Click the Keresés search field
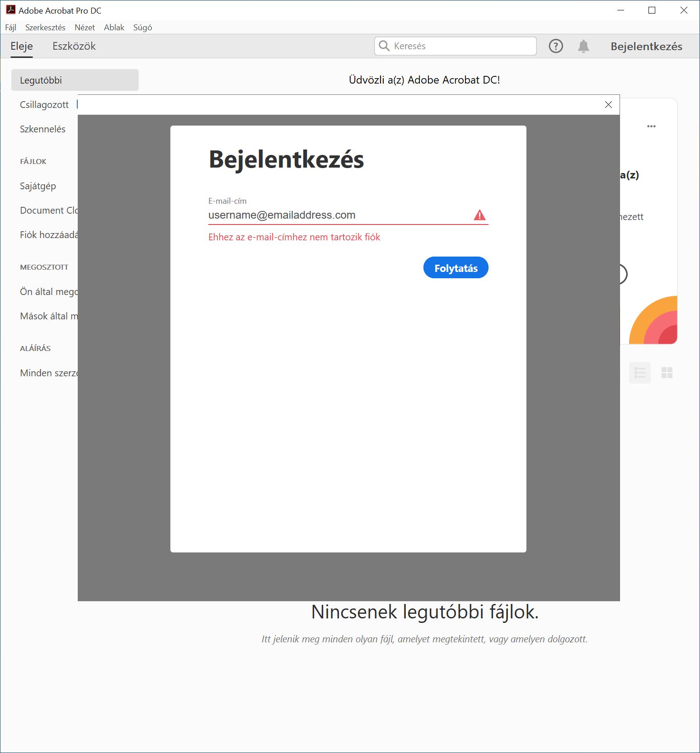This screenshot has width=700, height=753. [x=456, y=46]
